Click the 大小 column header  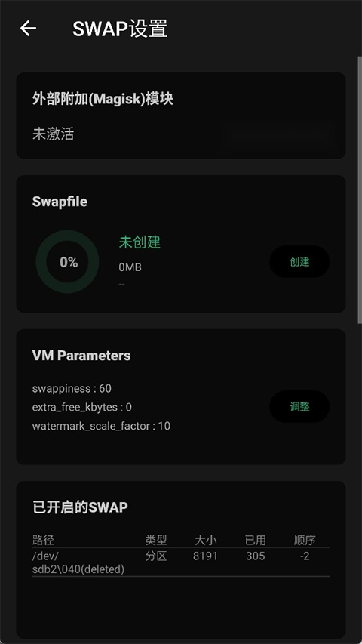206,540
